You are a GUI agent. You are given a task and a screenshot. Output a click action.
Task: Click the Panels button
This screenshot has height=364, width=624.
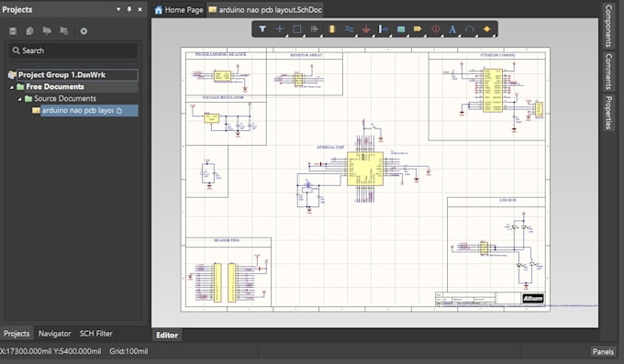click(x=603, y=351)
